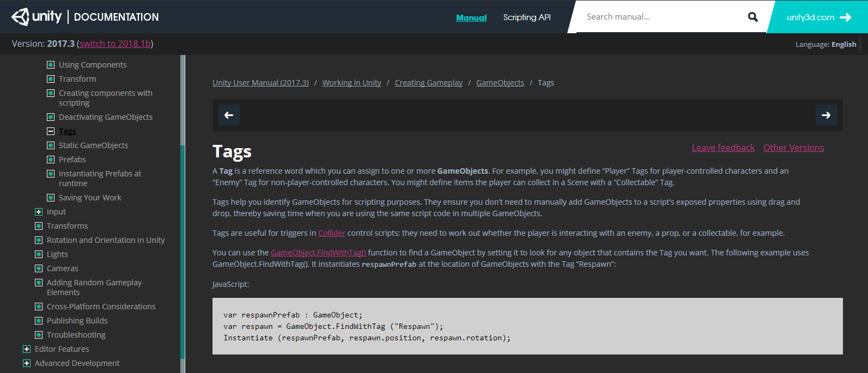Screen dimensions: 868x373
Task: Open the Using Components sidebar item
Action: (93, 65)
